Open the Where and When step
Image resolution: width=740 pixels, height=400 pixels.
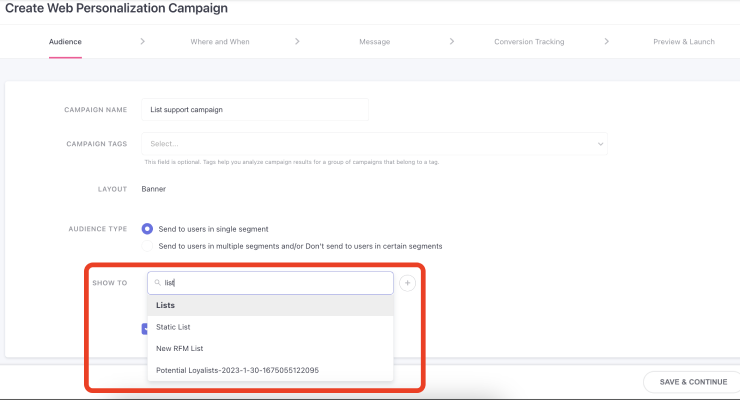[x=220, y=42]
